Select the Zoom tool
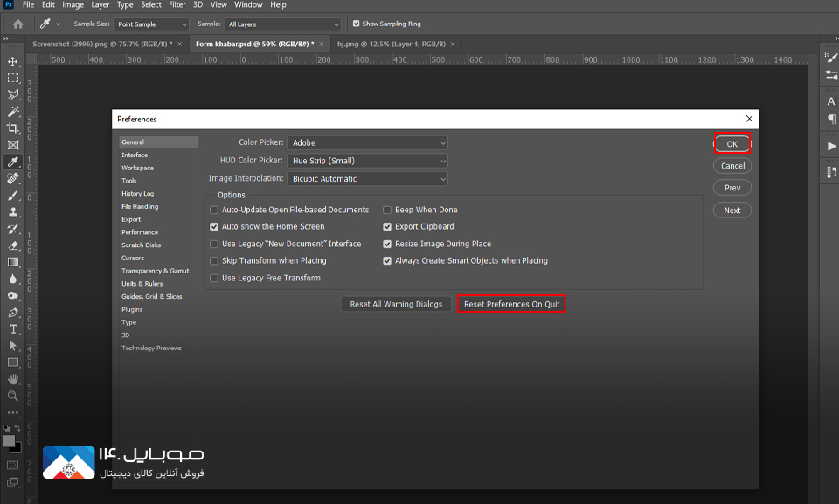 coord(13,396)
